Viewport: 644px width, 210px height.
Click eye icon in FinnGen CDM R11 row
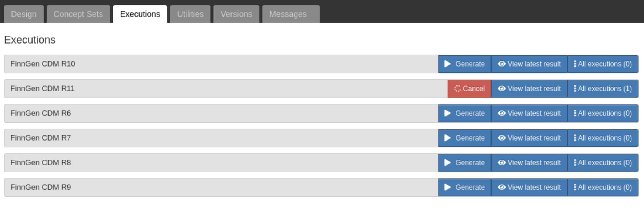click(502, 88)
